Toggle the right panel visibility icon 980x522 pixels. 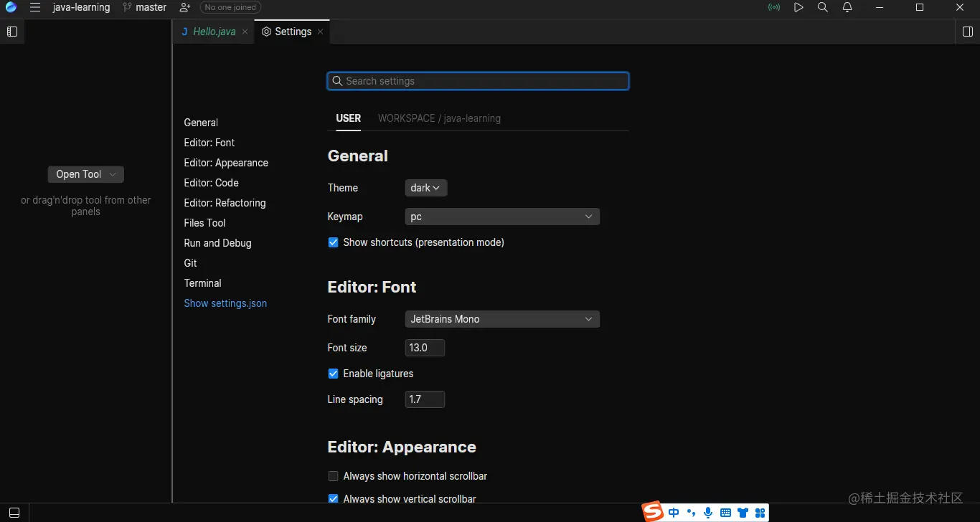968,32
